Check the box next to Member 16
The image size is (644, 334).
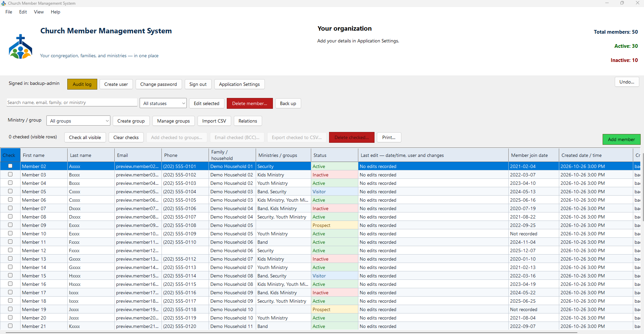10,284
